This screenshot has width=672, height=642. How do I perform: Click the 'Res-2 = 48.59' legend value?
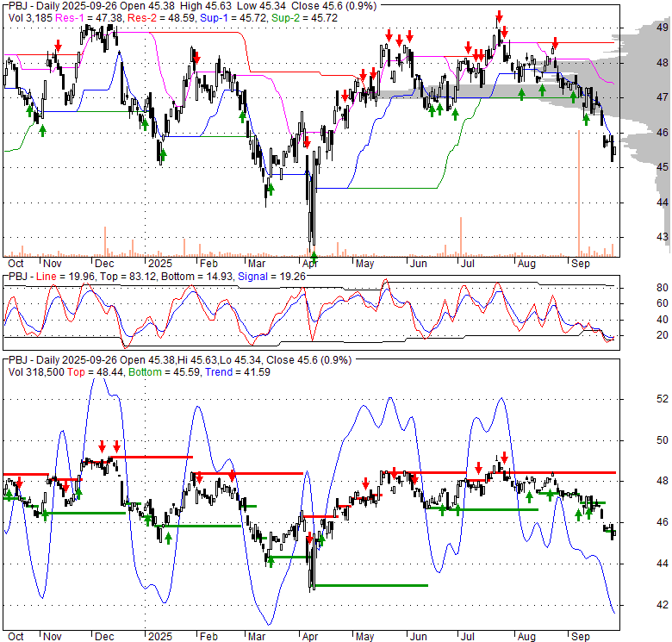[x=162, y=18]
